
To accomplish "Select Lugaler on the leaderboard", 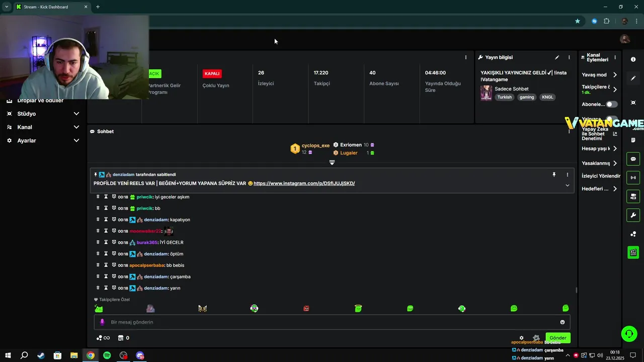I will 349,153.
